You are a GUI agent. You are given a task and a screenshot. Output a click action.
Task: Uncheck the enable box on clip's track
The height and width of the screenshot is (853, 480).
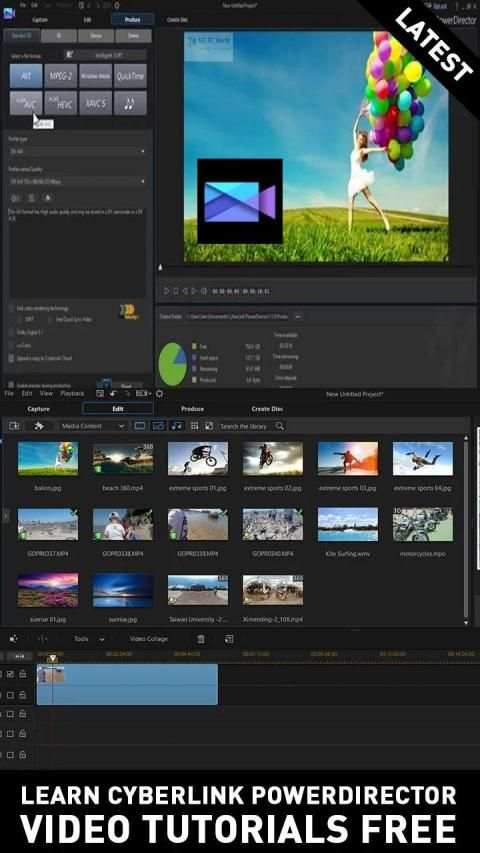click(x=10, y=674)
